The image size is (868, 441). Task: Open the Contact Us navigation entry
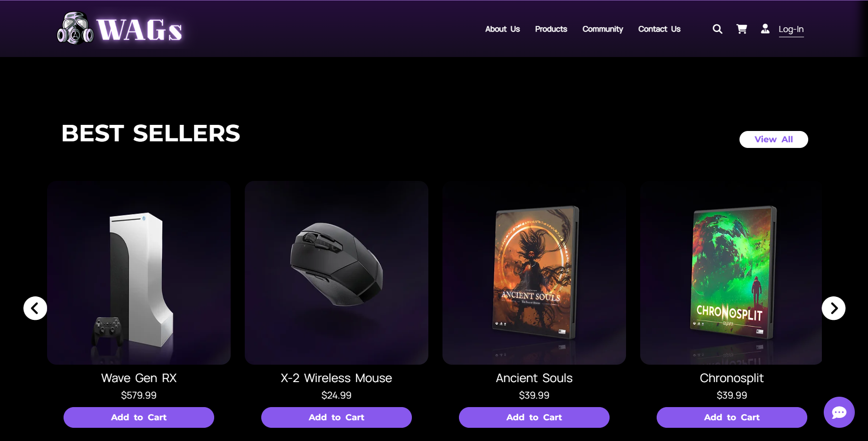(659, 29)
